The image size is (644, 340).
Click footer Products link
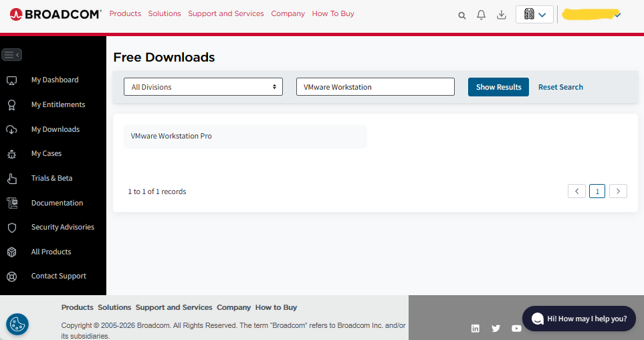77,307
